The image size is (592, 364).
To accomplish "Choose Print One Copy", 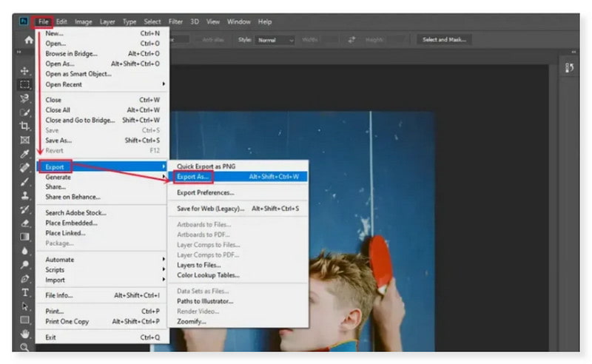I will pos(102,321).
